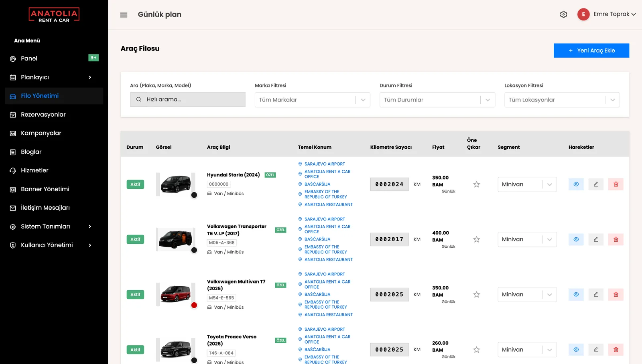642x364 pixels.
Task: Edit the Hyundai Staria entry
Action: (596, 184)
